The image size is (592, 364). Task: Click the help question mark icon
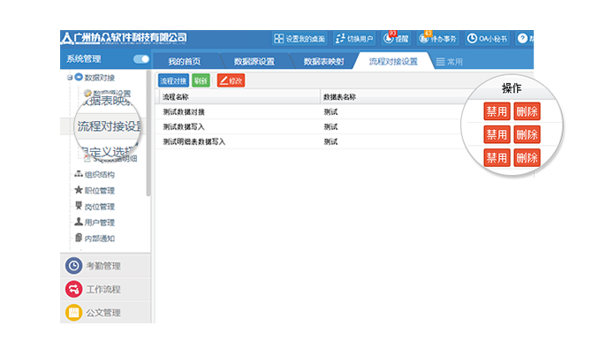click(522, 39)
